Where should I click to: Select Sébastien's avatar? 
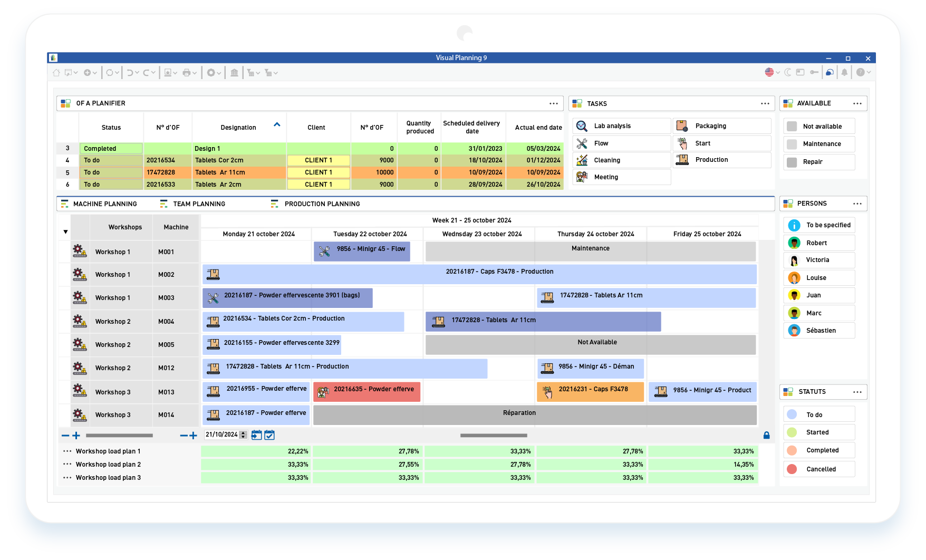794,331
